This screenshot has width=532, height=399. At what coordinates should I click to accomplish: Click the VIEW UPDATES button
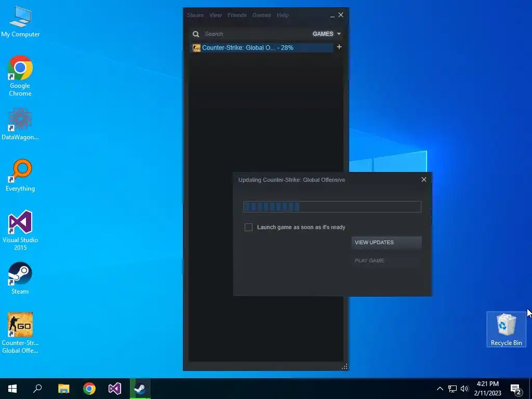click(x=387, y=243)
